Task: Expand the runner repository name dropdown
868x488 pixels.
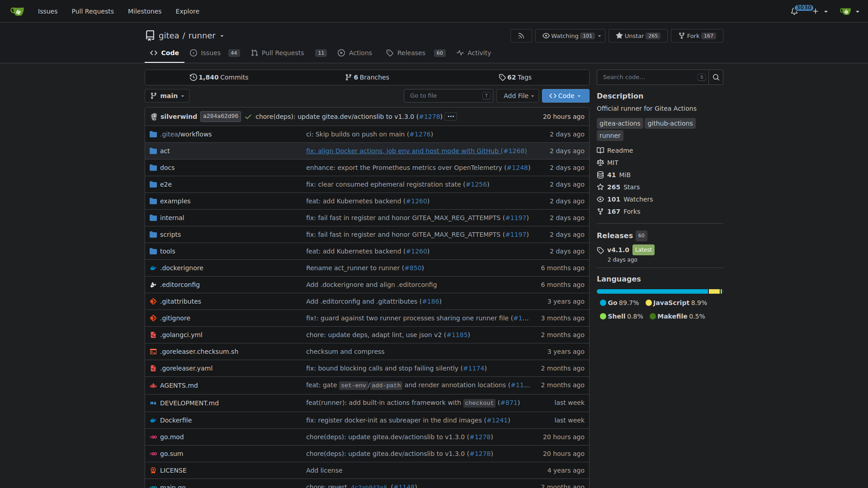Action: coord(222,36)
